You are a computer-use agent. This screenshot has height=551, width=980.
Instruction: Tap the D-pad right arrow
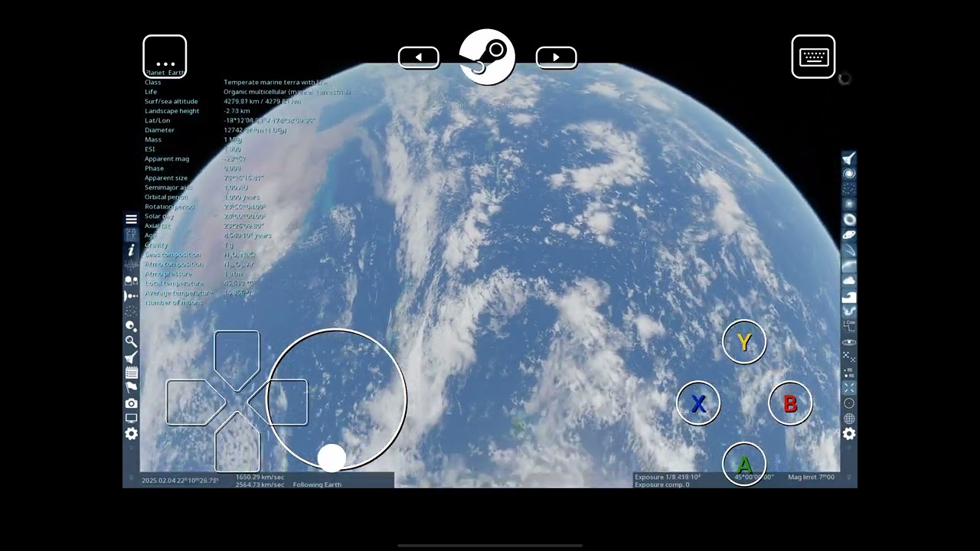click(x=279, y=402)
